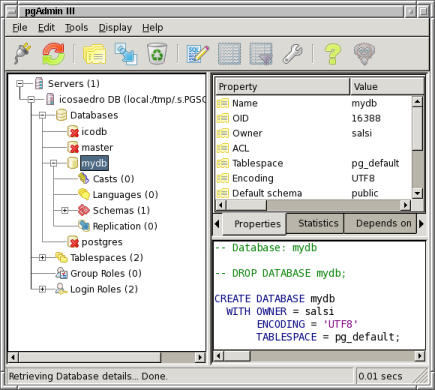Click the '-- DROP DATABASE mydb;' comment line
Screen dimensions: 435x390
tap(280, 273)
